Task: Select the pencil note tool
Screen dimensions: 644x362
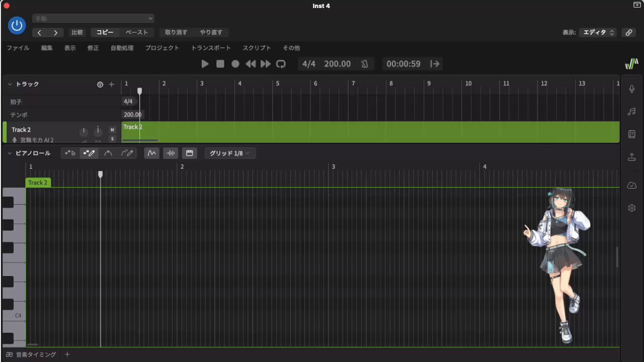Action: pyautogui.click(x=89, y=153)
